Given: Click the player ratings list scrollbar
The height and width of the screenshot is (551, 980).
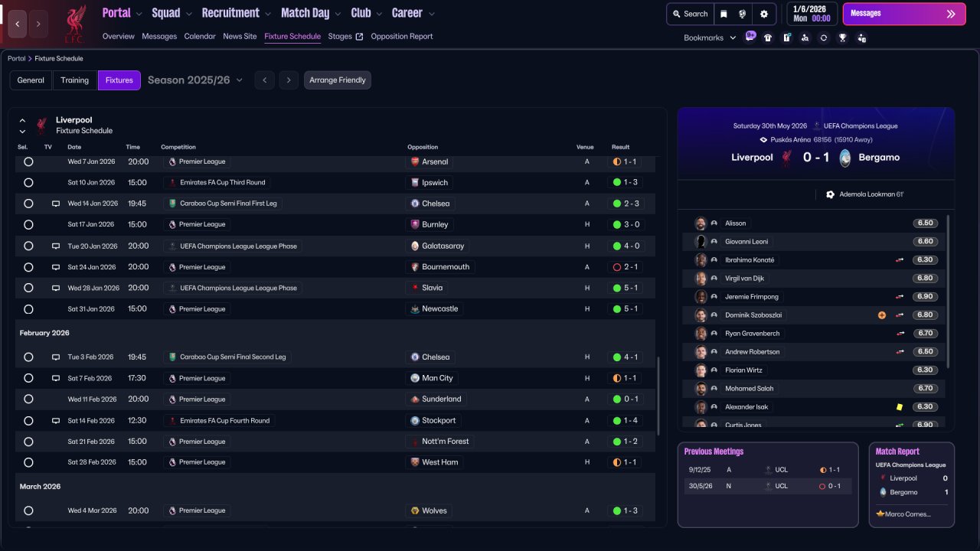Looking at the screenshot, I should point(948,291).
